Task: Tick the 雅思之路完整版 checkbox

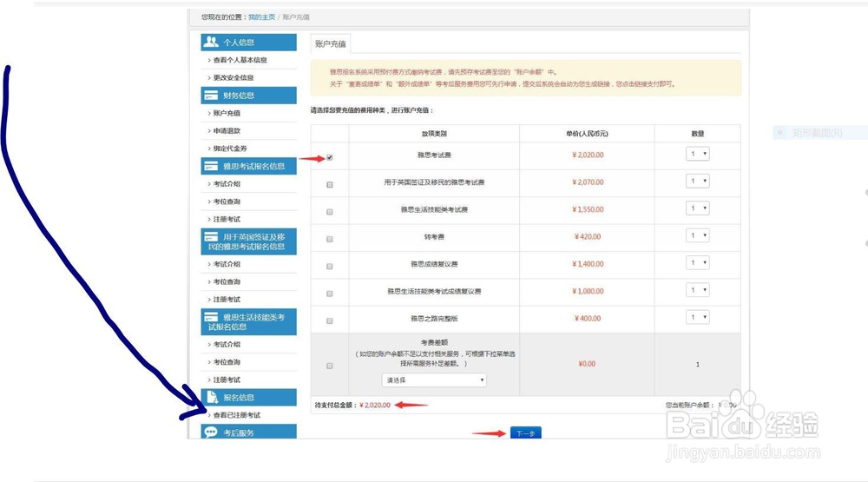Action: (x=330, y=320)
